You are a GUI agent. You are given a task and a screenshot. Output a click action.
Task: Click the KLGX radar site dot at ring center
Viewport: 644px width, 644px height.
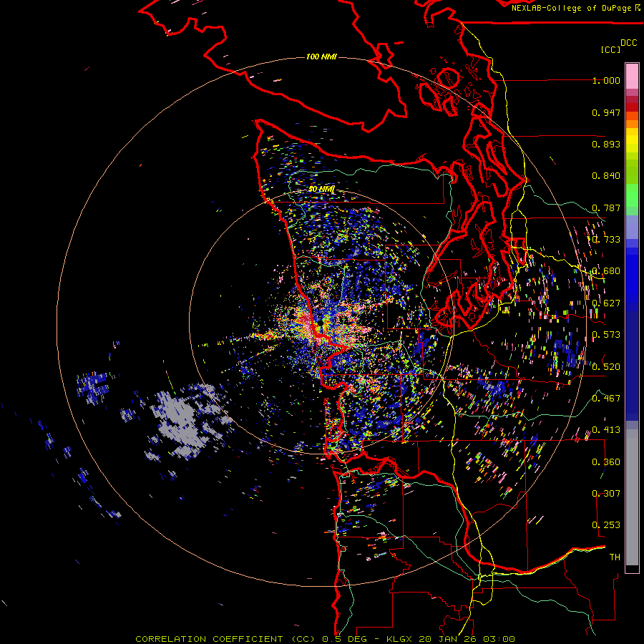[321, 324]
